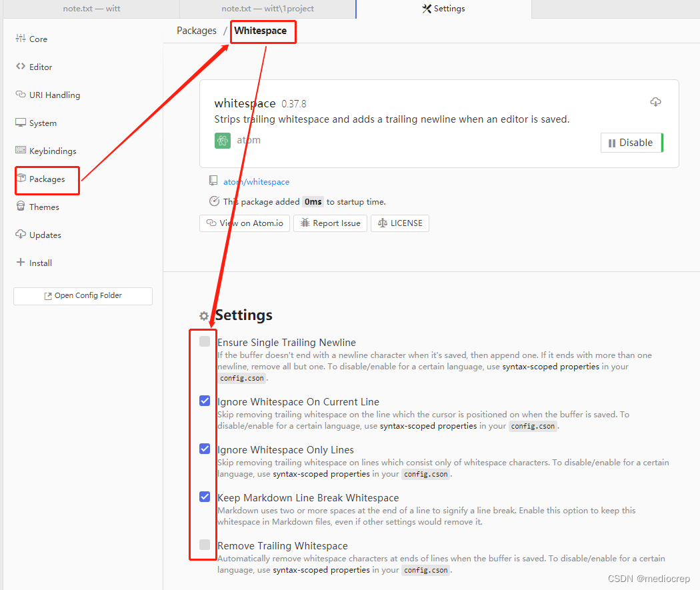
Task: Open the URI Handling section
Action: point(55,95)
